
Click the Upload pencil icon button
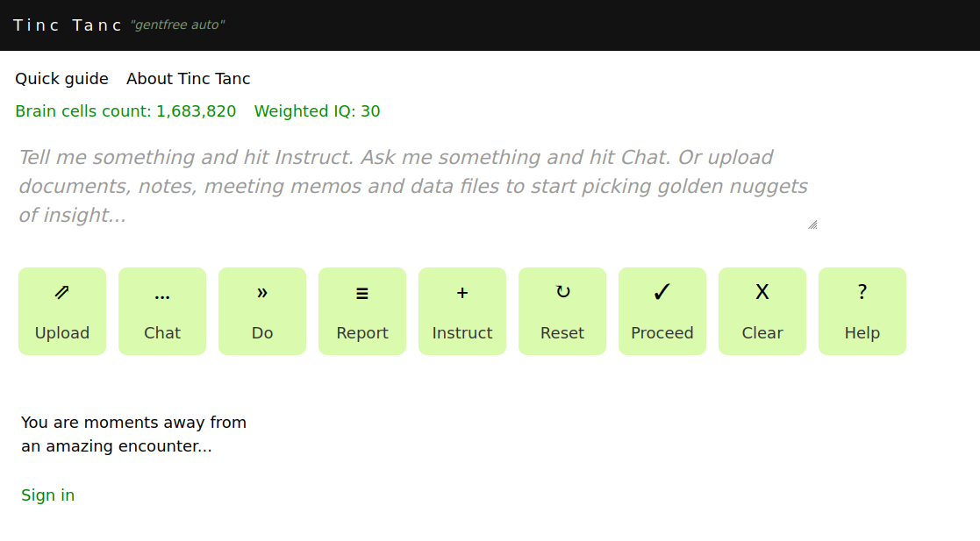pos(62,311)
